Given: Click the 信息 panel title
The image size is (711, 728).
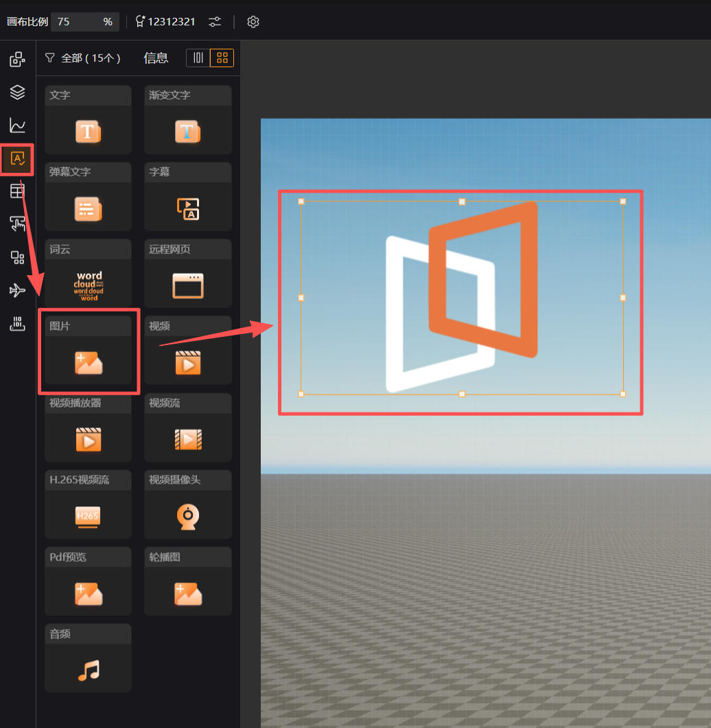Looking at the screenshot, I should [156, 58].
